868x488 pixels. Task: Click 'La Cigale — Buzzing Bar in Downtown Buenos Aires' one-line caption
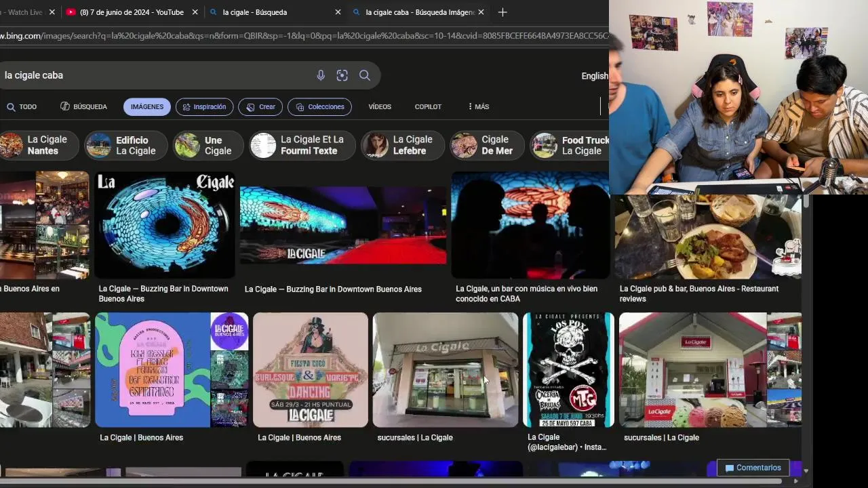click(333, 289)
